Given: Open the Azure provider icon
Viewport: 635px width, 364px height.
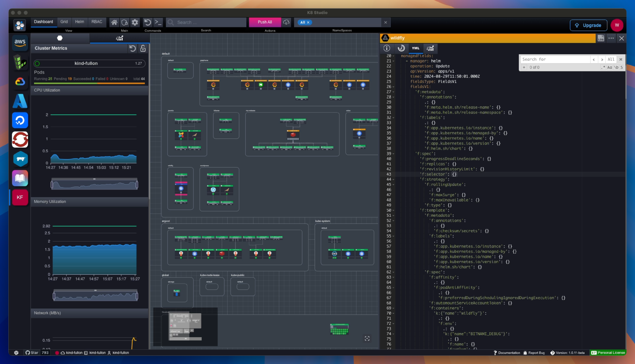Looking at the screenshot, I should (20, 101).
